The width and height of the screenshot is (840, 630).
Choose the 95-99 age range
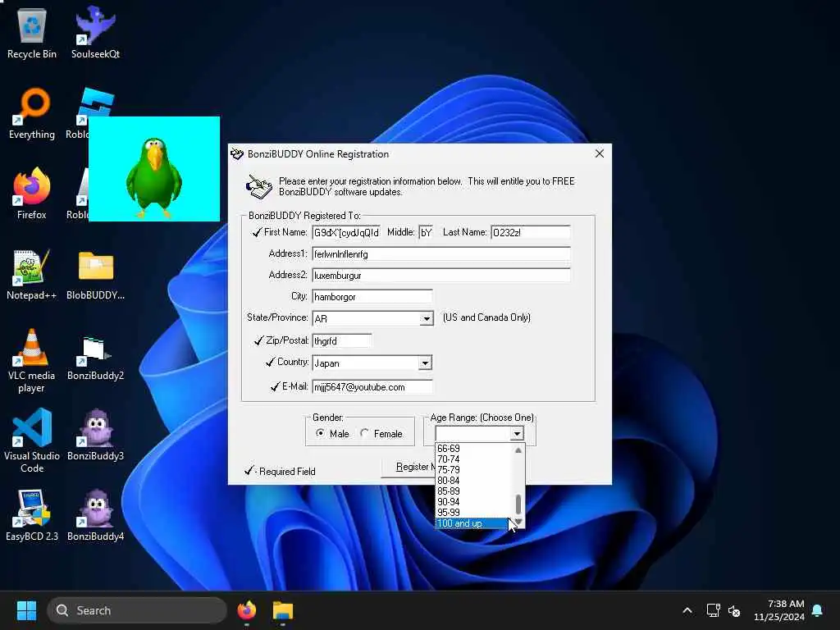[473, 513]
